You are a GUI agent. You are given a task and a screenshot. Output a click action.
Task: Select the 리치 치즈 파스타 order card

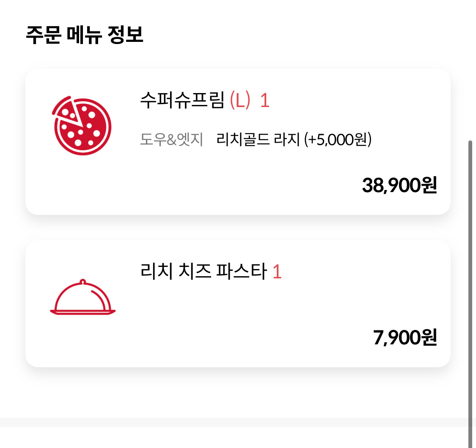click(x=238, y=303)
